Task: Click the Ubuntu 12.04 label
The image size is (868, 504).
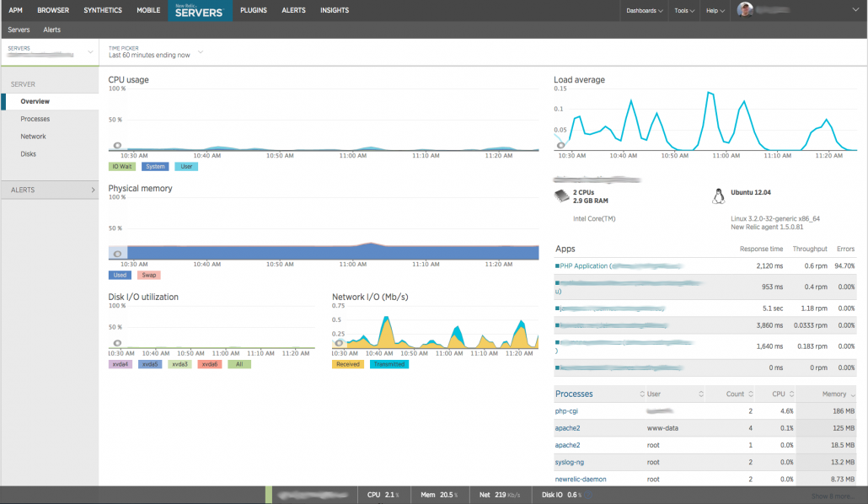Action: [x=751, y=193]
